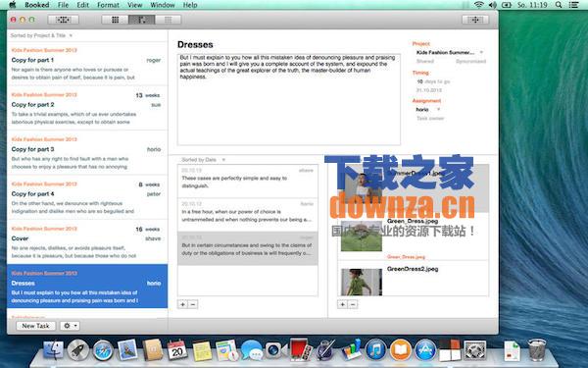The height and width of the screenshot is (368, 588).
Task: Open the Edit menu
Action: click(83, 5)
